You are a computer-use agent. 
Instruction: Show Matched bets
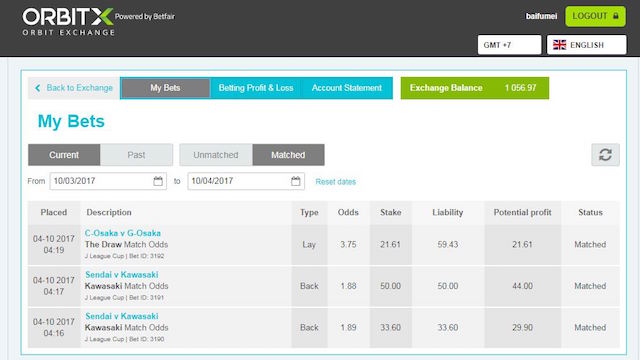pyautogui.click(x=288, y=155)
